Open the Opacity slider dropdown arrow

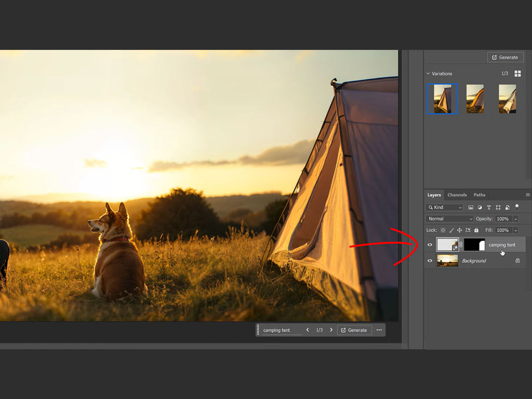coord(516,219)
